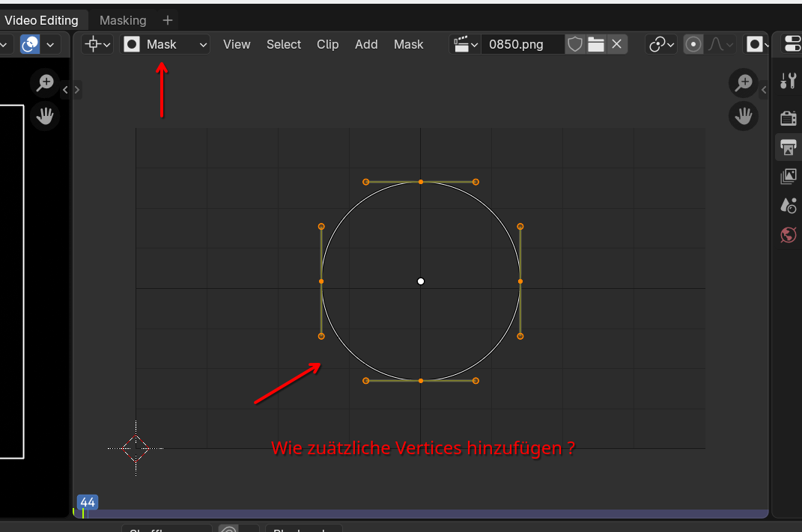The height and width of the screenshot is (532, 802).
Task: Click the 0850.png clip name field
Action: tap(523, 44)
